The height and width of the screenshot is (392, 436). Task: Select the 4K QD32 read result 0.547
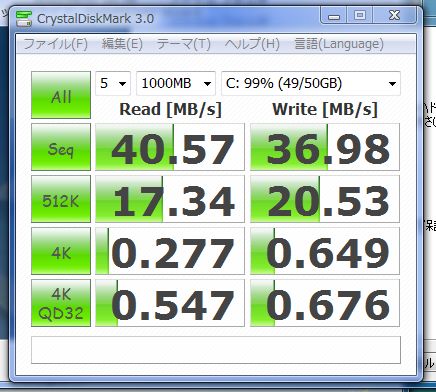170,303
